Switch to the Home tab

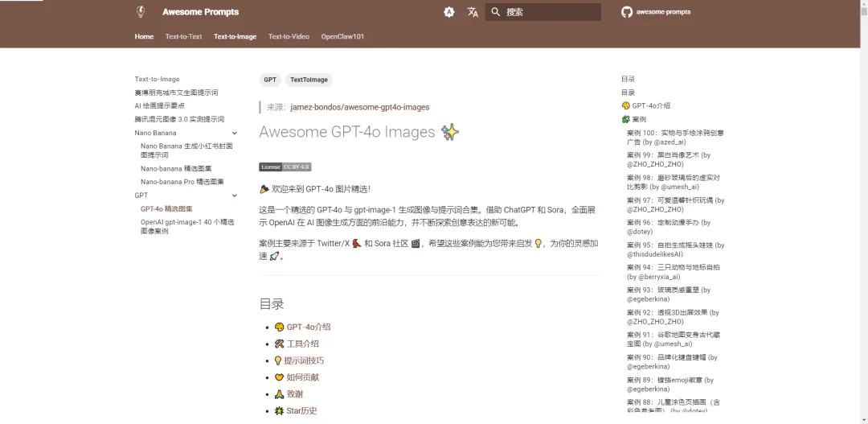(x=144, y=36)
